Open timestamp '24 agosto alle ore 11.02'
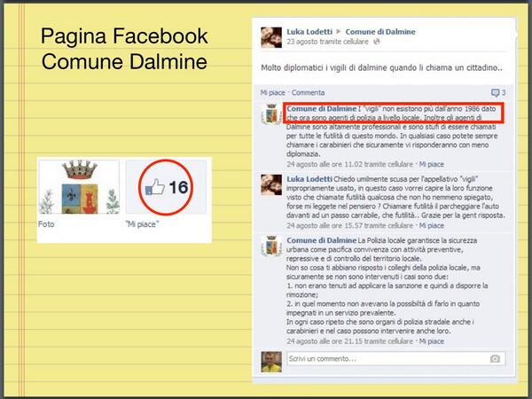This screenshot has height=399, width=532. 350,164
